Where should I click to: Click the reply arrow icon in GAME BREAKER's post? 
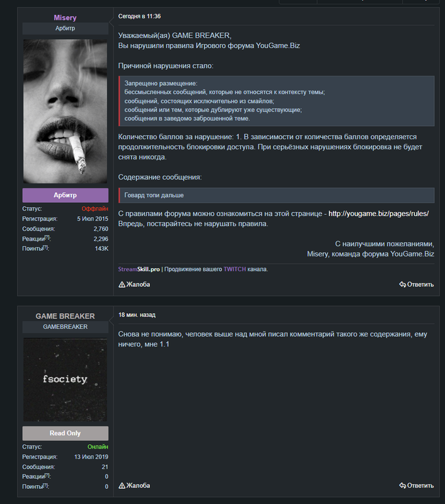coord(403,486)
